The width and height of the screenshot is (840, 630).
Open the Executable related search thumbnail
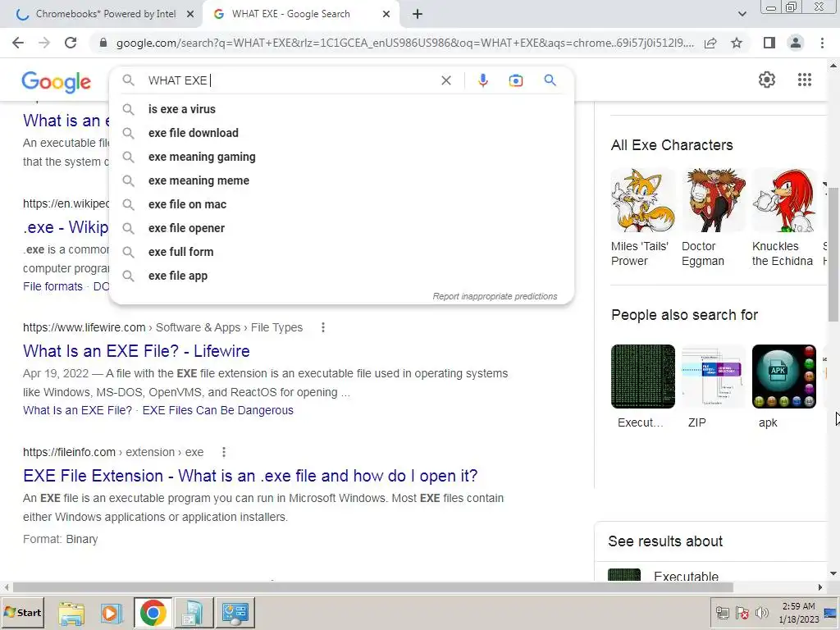643,377
